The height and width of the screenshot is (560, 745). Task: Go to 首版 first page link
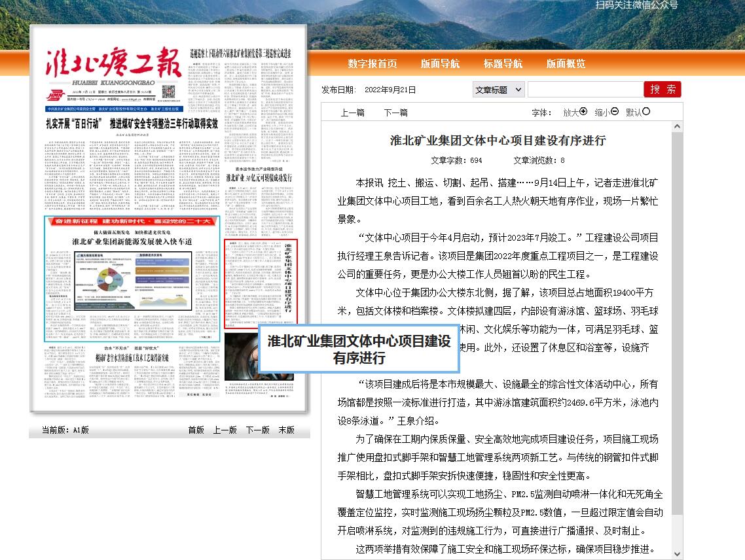(x=196, y=430)
